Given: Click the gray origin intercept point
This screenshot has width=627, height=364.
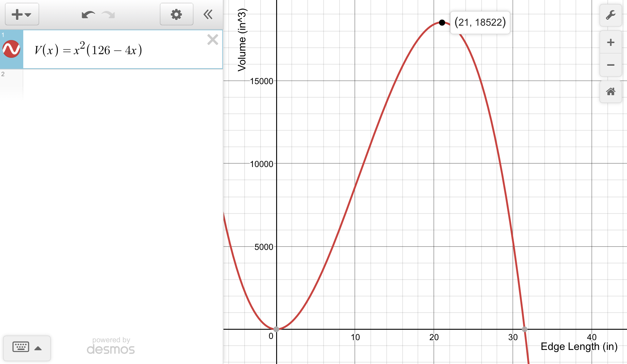Looking at the screenshot, I should (x=276, y=329).
